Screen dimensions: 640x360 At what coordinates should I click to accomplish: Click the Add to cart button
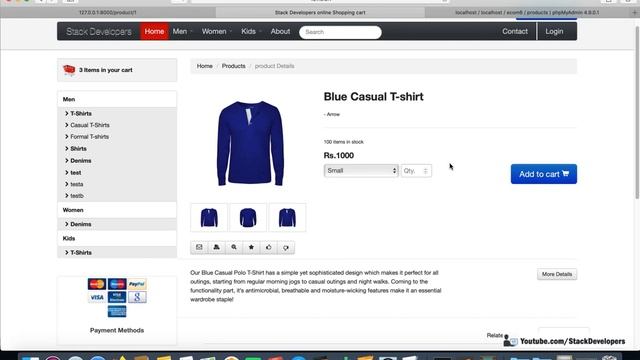tap(544, 174)
